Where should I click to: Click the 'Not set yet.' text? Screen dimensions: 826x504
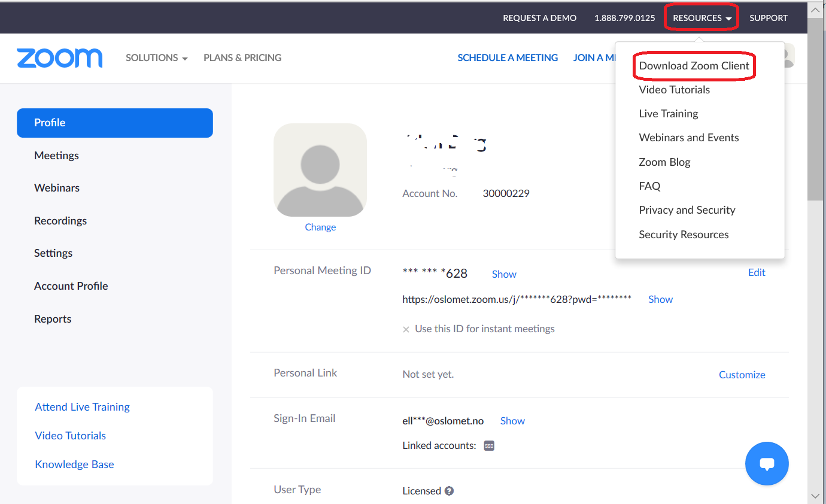coord(428,375)
